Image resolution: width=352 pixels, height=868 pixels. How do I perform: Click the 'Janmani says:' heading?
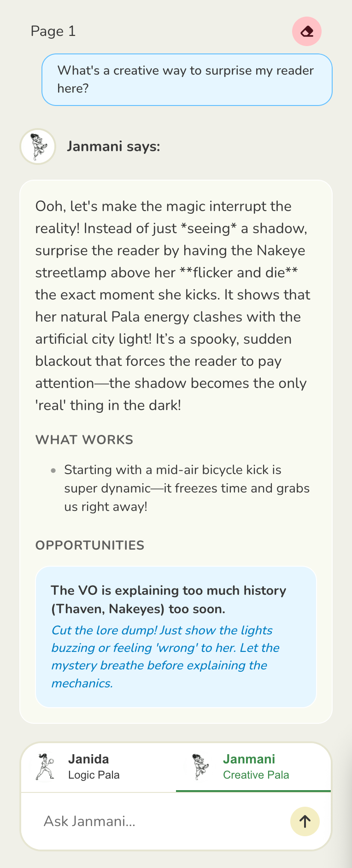113,147
